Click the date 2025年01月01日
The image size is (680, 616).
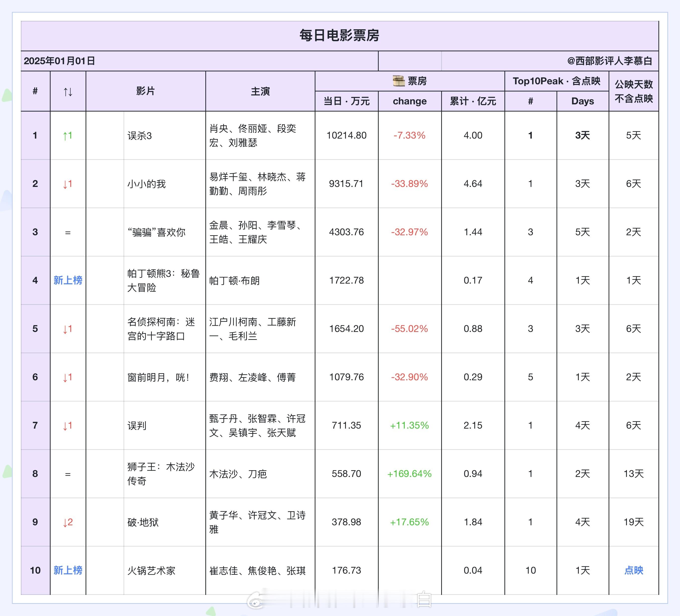tap(59, 61)
